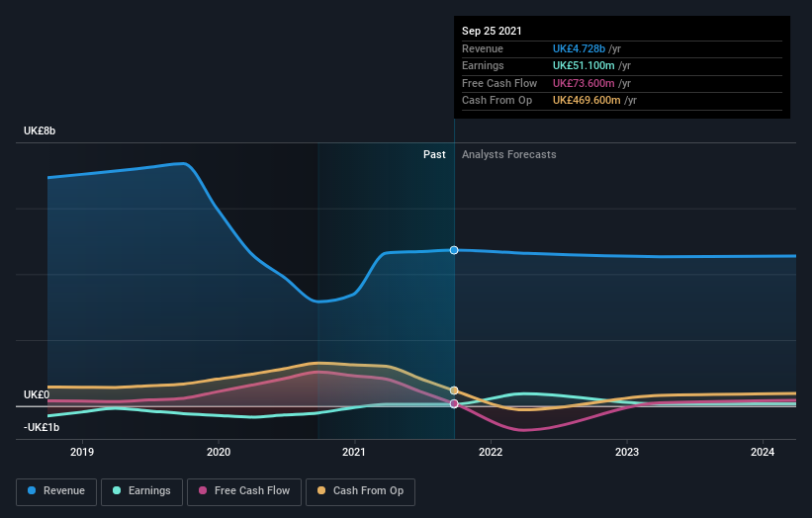Click the 2019 x-axis label

(x=82, y=453)
